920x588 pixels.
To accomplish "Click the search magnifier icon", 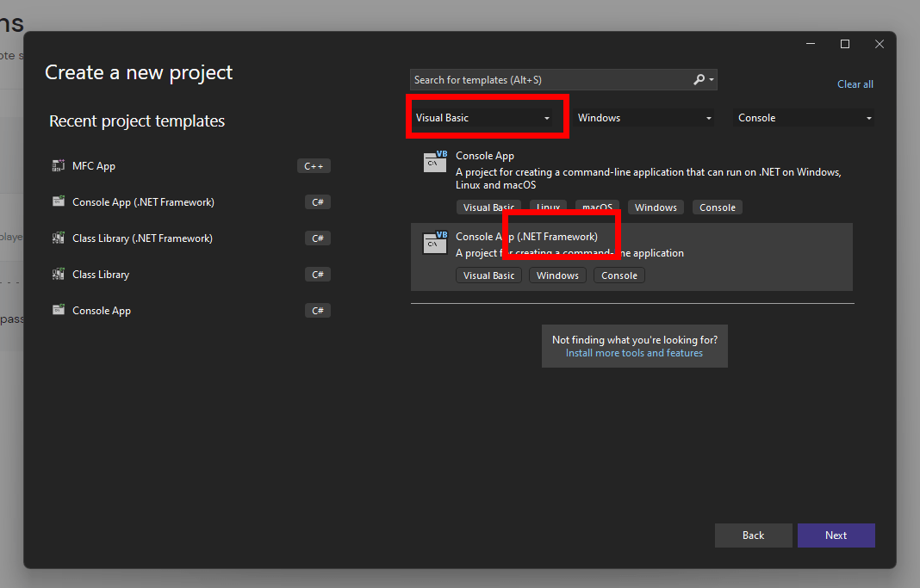I will tap(699, 79).
